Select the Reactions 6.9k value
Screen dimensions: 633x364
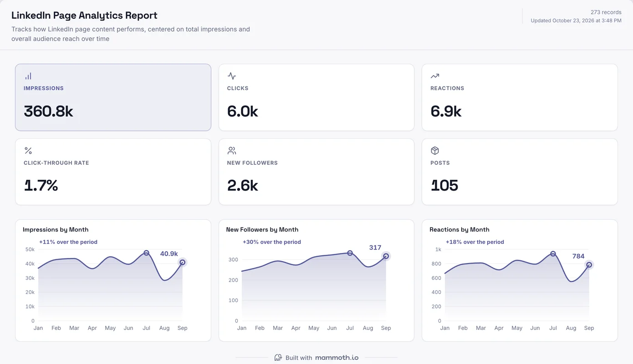tap(446, 111)
